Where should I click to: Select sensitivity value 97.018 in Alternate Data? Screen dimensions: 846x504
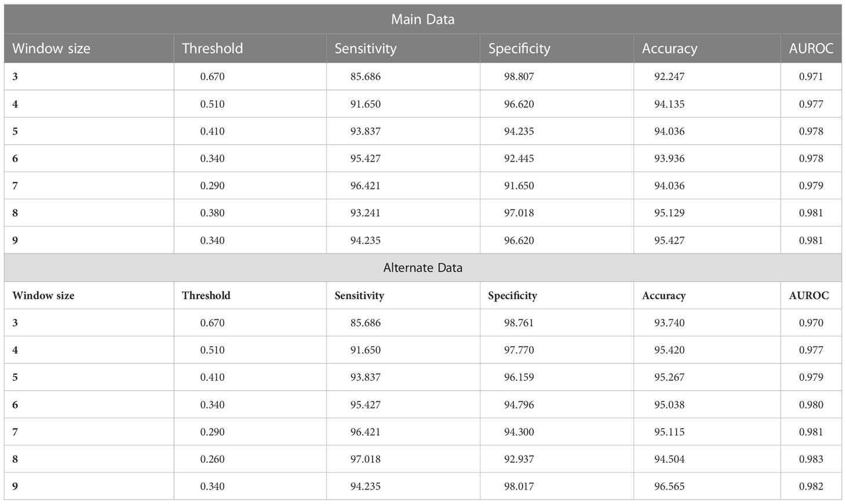click(x=365, y=459)
